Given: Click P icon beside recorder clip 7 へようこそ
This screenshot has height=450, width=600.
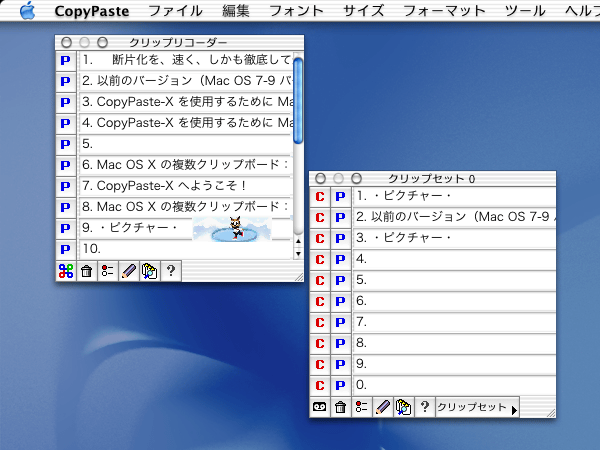Looking at the screenshot, I should [x=66, y=186].
